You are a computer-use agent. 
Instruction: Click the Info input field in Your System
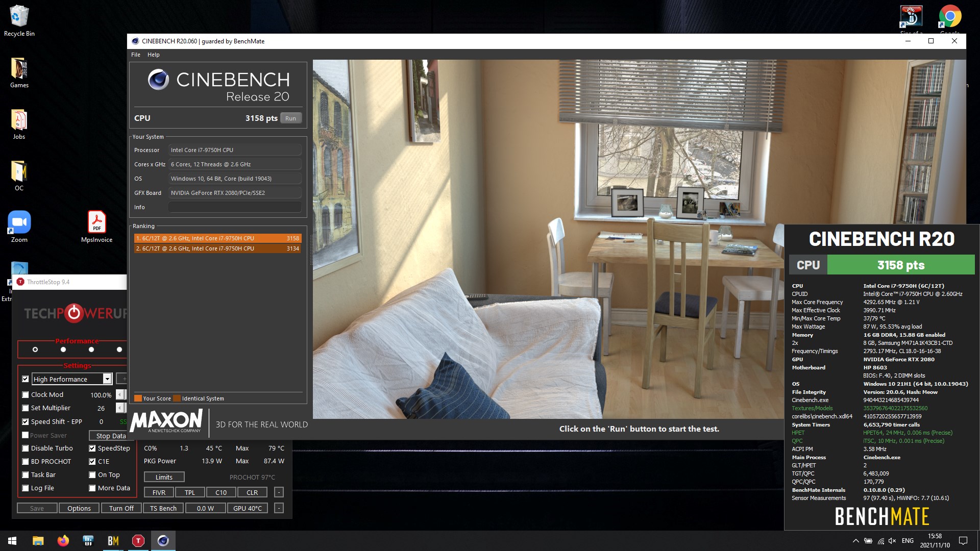235,207
